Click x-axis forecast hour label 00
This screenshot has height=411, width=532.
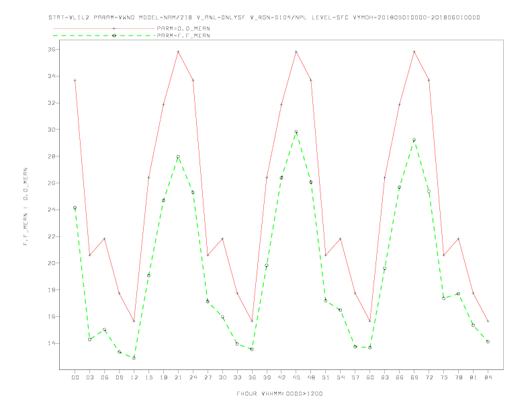click(75, 377)
